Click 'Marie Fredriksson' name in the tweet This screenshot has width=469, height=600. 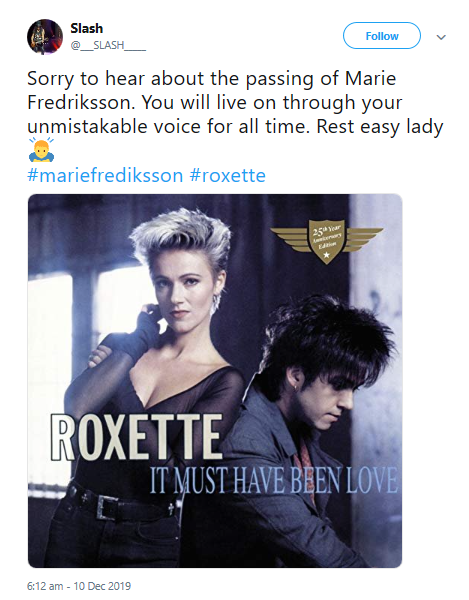(212, 90)
